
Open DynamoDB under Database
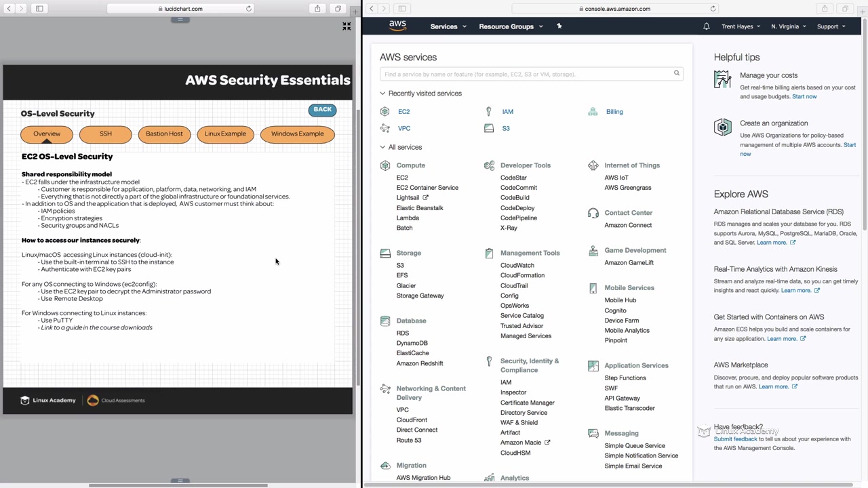coord(412,343)
